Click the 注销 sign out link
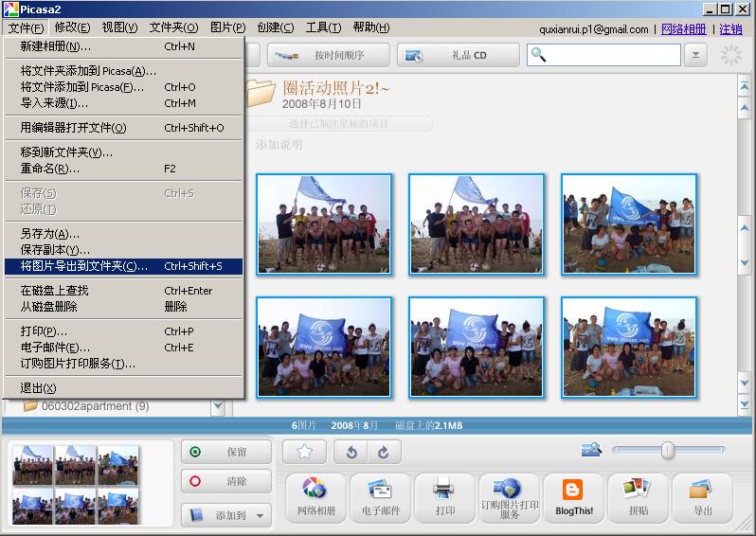756x536 pixels. point(731,29)
